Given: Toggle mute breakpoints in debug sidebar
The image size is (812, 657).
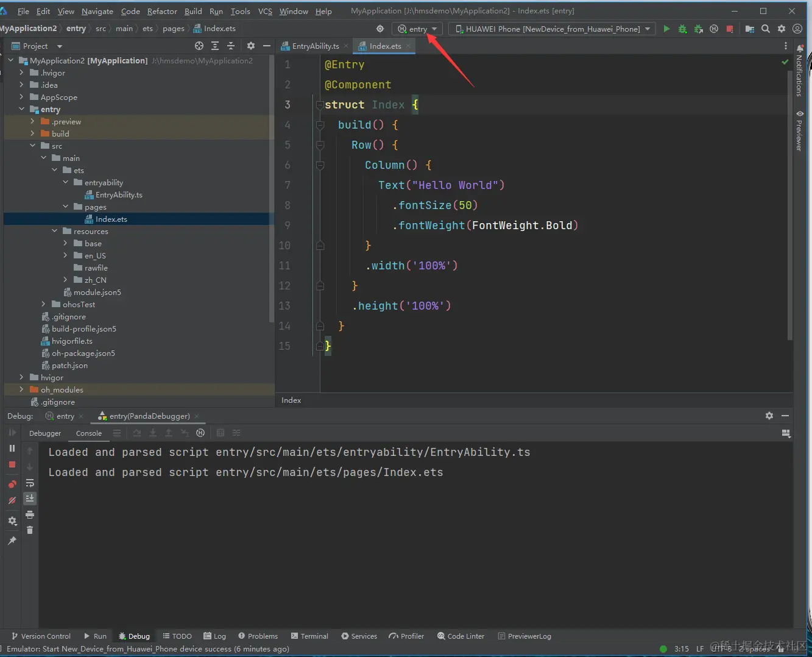Looking at the screenshot, I should click(x=12, y=500).
